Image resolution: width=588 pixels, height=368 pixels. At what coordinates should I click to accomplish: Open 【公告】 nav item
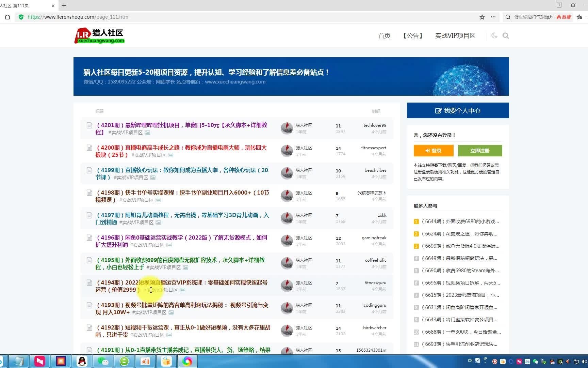point(413,36)
